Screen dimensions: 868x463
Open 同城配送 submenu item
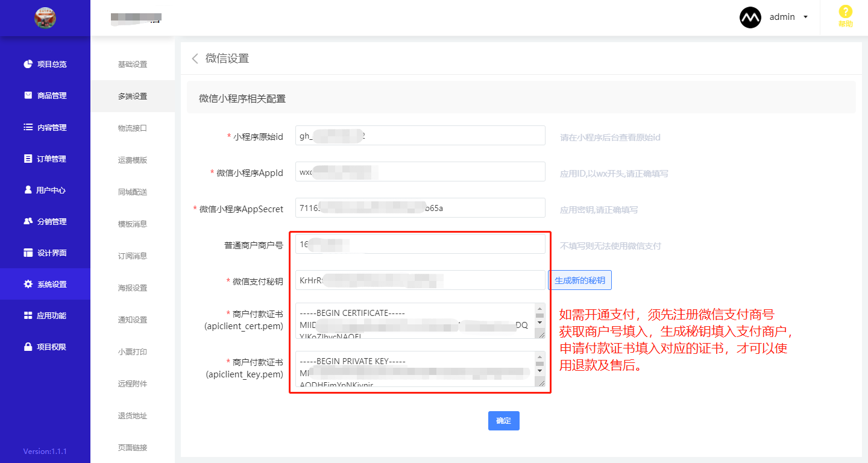point(133,192)
